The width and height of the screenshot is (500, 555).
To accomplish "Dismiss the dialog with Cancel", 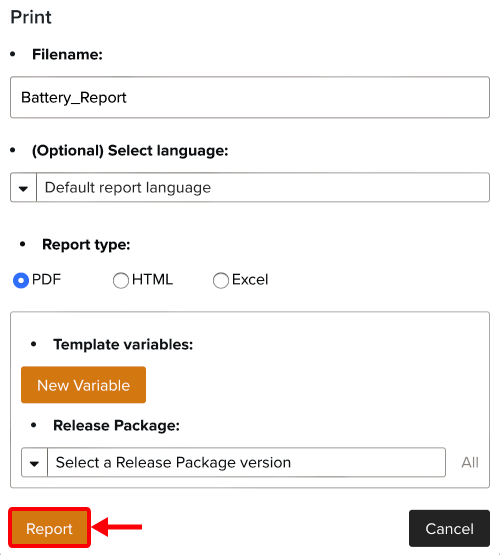I will tap(449, 528).
